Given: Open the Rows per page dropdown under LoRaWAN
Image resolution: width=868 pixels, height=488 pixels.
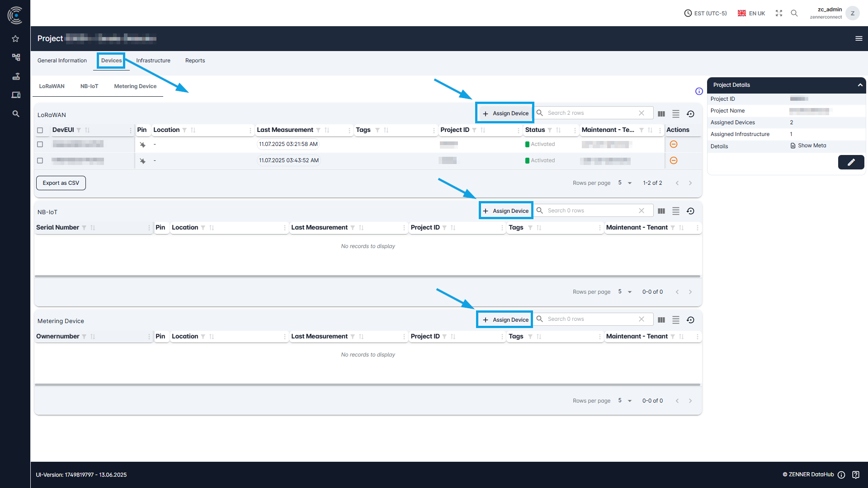Looking at the screenshot, I should pos(624,183).
